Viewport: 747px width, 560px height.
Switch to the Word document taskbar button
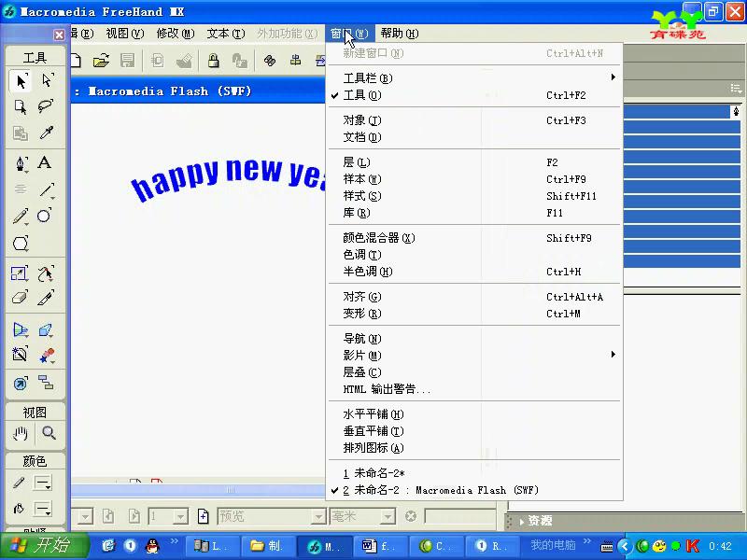click(x=379, y=546)
